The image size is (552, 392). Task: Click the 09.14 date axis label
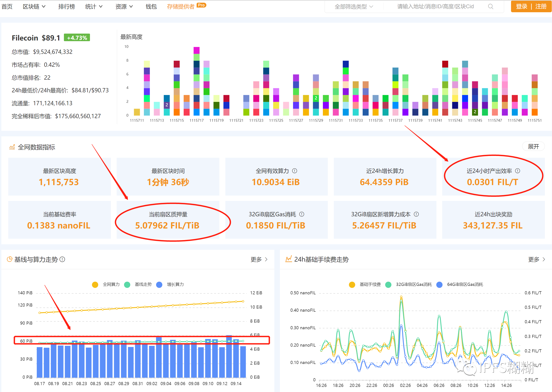click(x=236, y=384)
